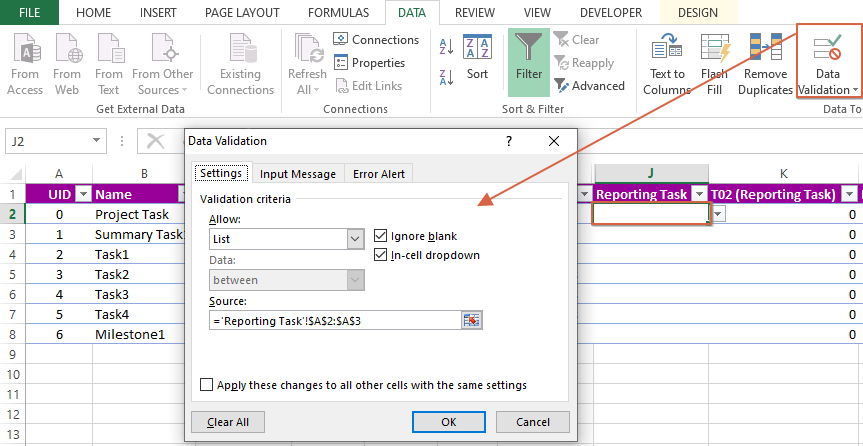Toggle the In-cell dropdown checkbox
The image size is (863, 446).
tap(381, 255)
